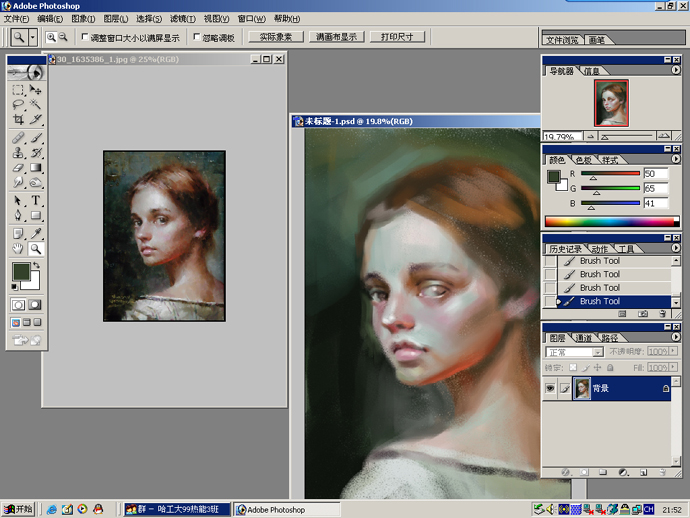Select the Hand tool

[18, 249]
